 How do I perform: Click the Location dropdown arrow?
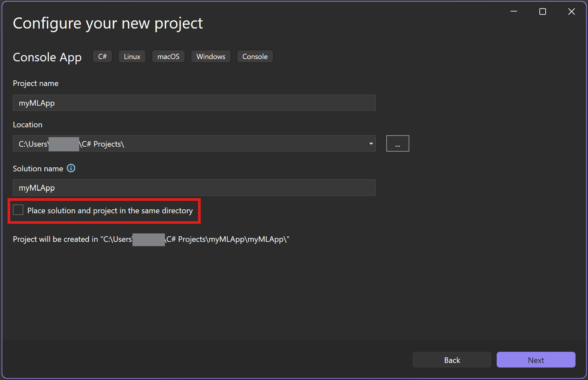[371, 143]
